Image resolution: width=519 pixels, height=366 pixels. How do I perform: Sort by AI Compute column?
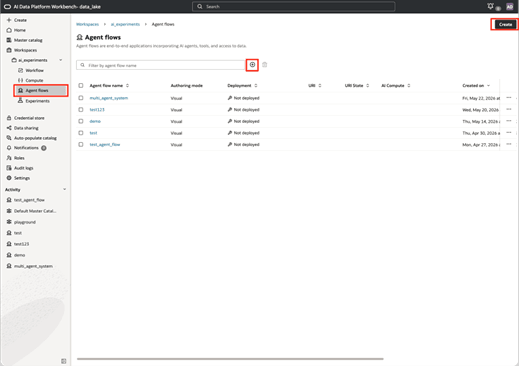click(x=409, y=86)
